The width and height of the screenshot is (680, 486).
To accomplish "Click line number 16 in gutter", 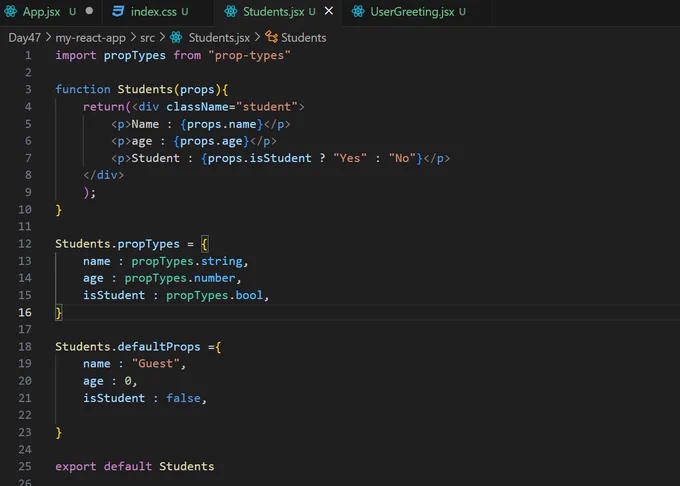I will (25, 312).
